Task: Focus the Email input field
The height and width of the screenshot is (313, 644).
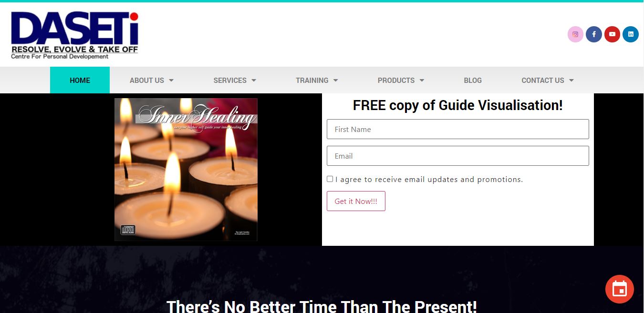Action: [x=458, y=156]
